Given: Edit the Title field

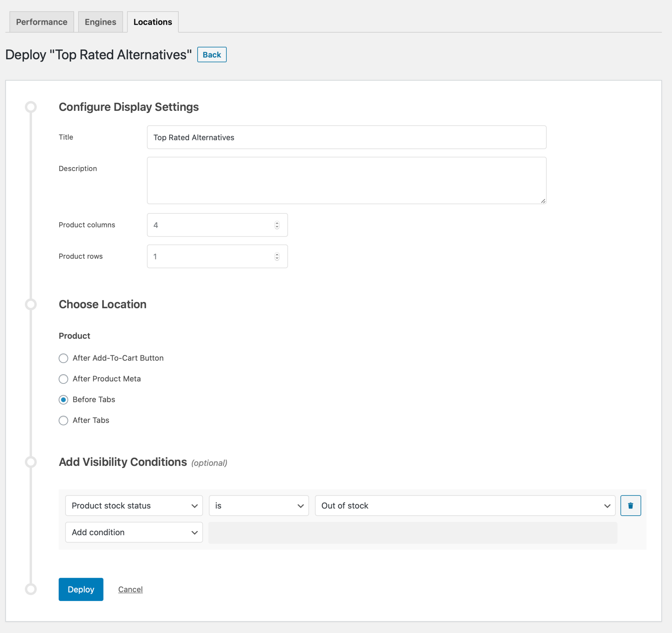Looking at the screenshot, I should coord(346,137).
